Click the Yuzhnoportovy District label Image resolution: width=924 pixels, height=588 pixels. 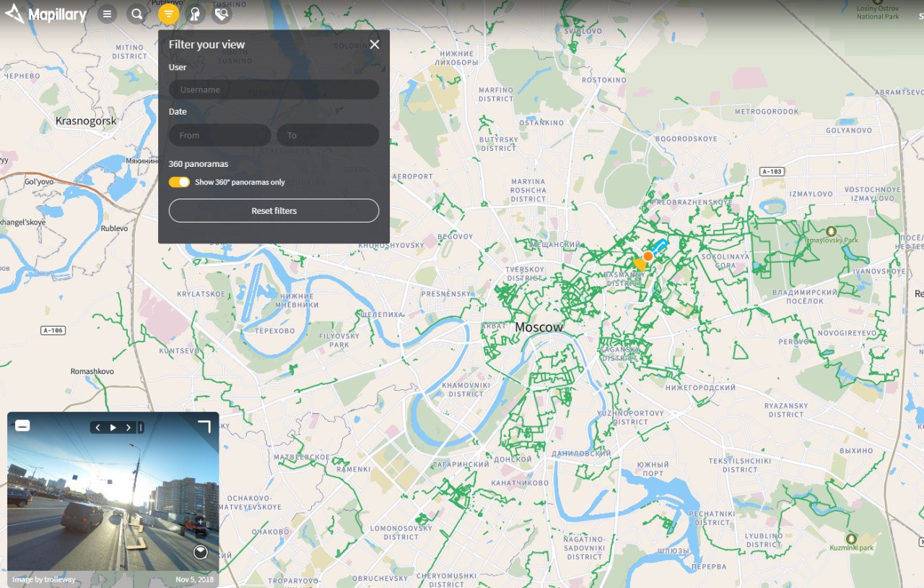coord(630,418)
